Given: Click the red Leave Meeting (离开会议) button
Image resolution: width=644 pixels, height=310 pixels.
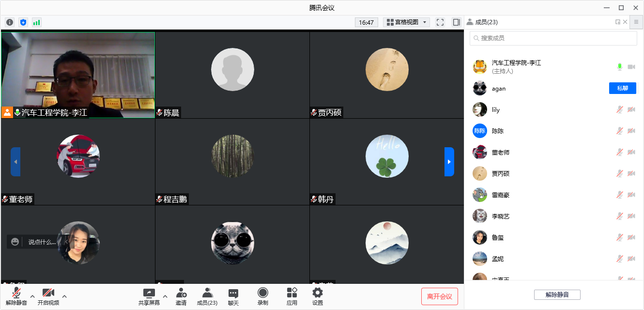Looking at the screenshot, I should 440,296.
